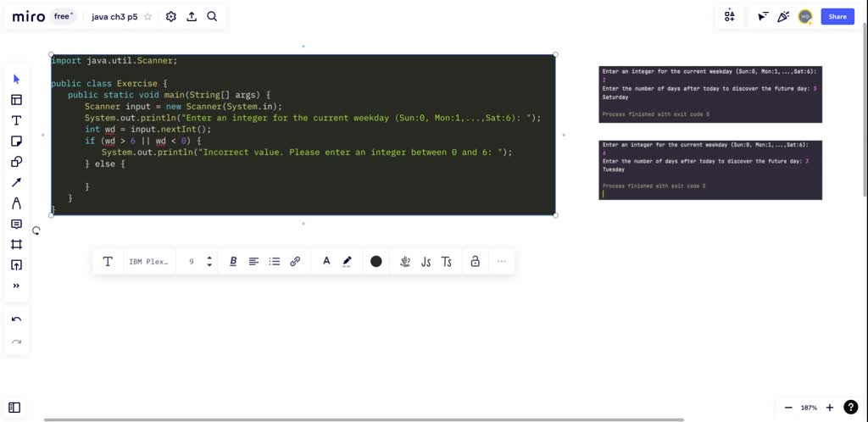
Task: Open the black background color swatch
Action: tap(376, 262)
